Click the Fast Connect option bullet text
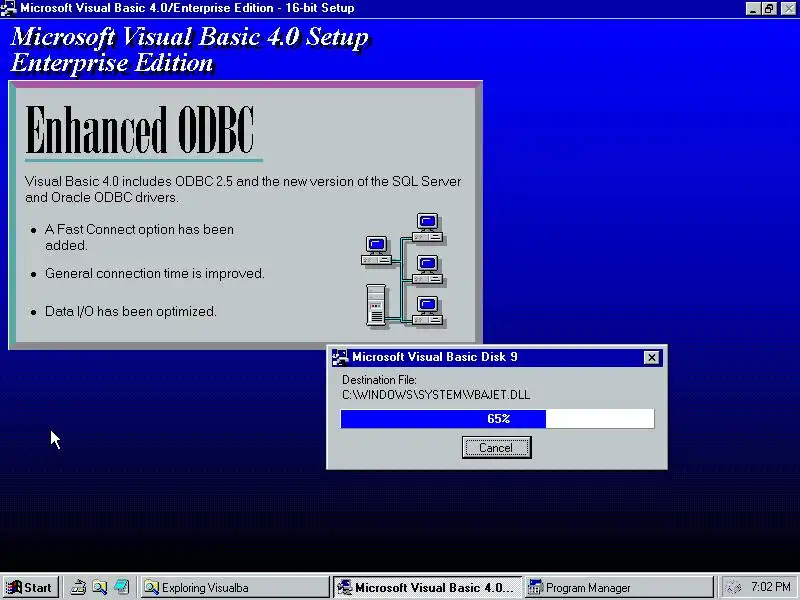Screen dimensions: 800x600 click(139, 237)
